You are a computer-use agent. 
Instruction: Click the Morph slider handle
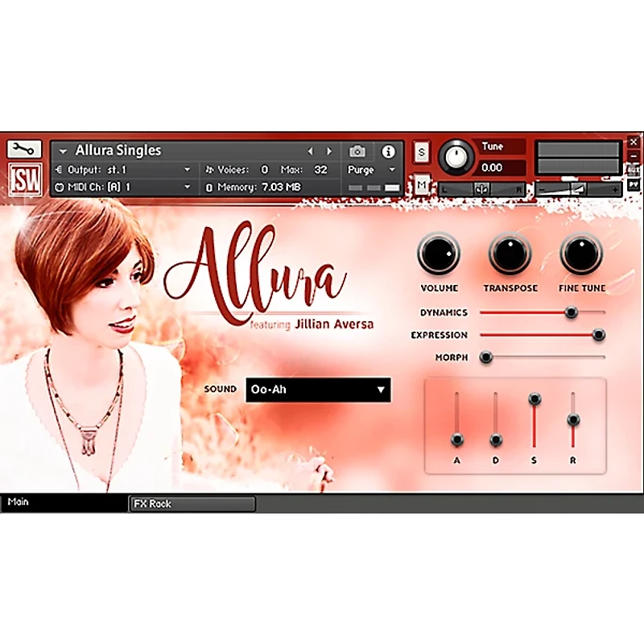tap(486, 357)
